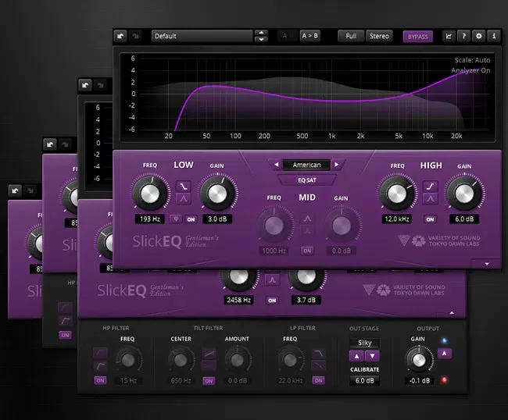Image resolution: width=508 pixels, height=420 pixels.
Task: Toggle the BYPASS button
Action: tap(418, 37)
